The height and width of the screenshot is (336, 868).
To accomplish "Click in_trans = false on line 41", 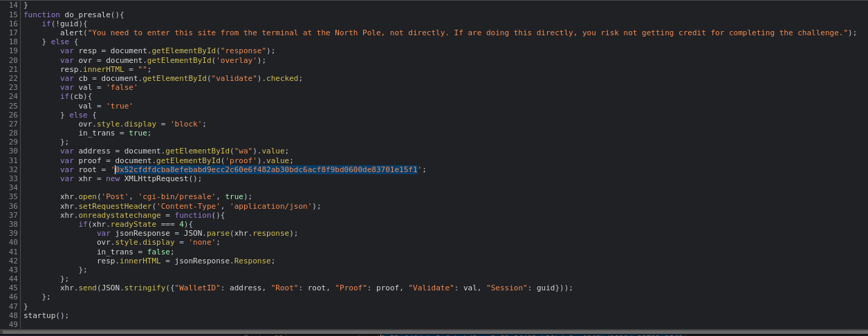I will click(133, 252).
